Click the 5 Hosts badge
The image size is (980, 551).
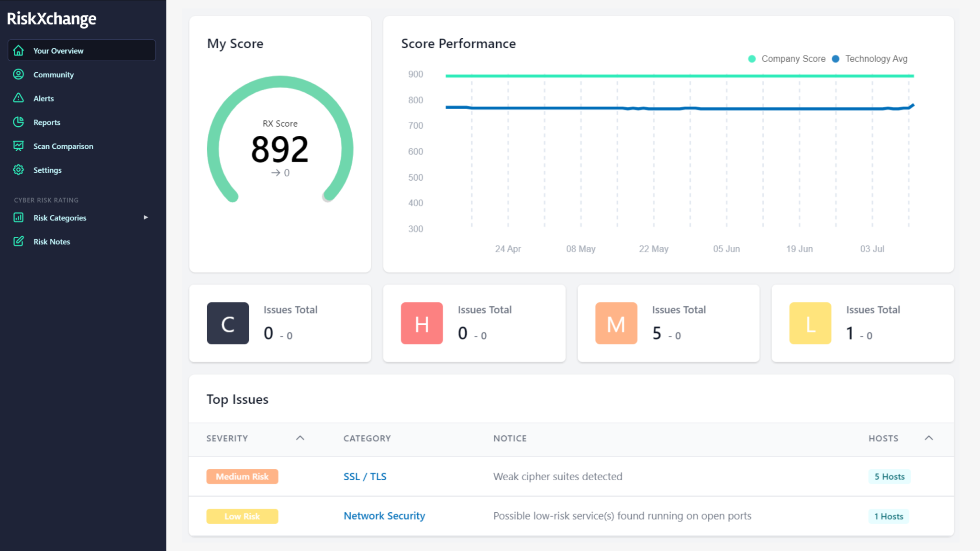[889, 476]
